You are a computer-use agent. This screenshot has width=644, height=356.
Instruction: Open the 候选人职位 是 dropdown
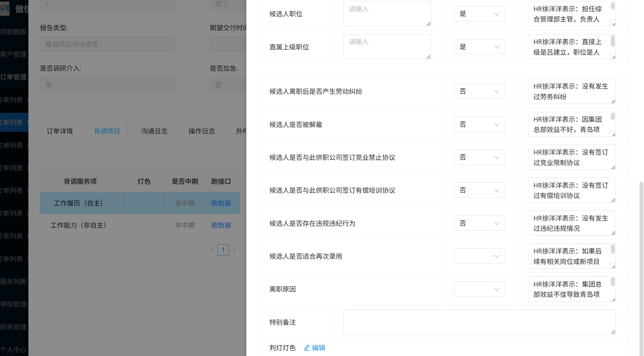click(479, 14)
